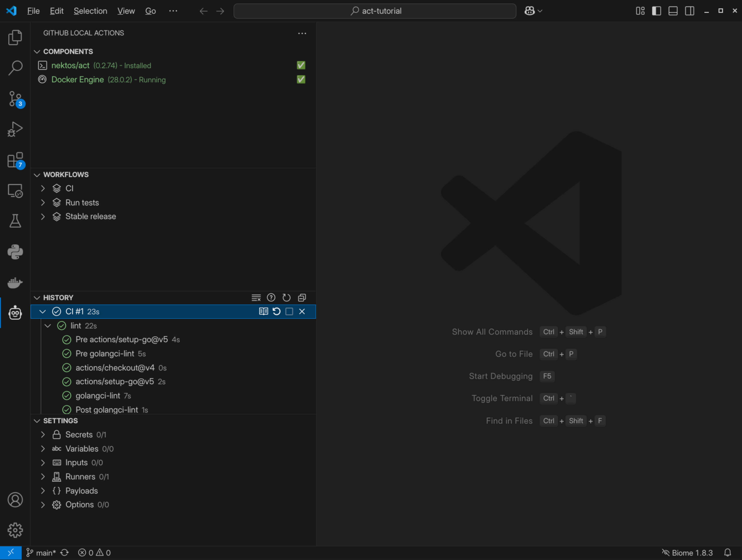Click Biome 1.8.3 status item
This screenshot has width=742, height=560.
click(687, 553)
